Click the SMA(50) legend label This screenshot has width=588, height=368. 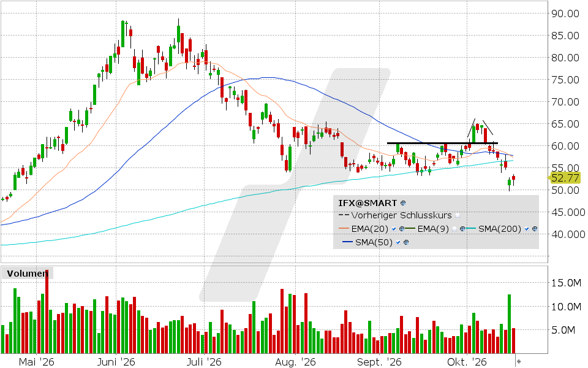coord(374,243)
